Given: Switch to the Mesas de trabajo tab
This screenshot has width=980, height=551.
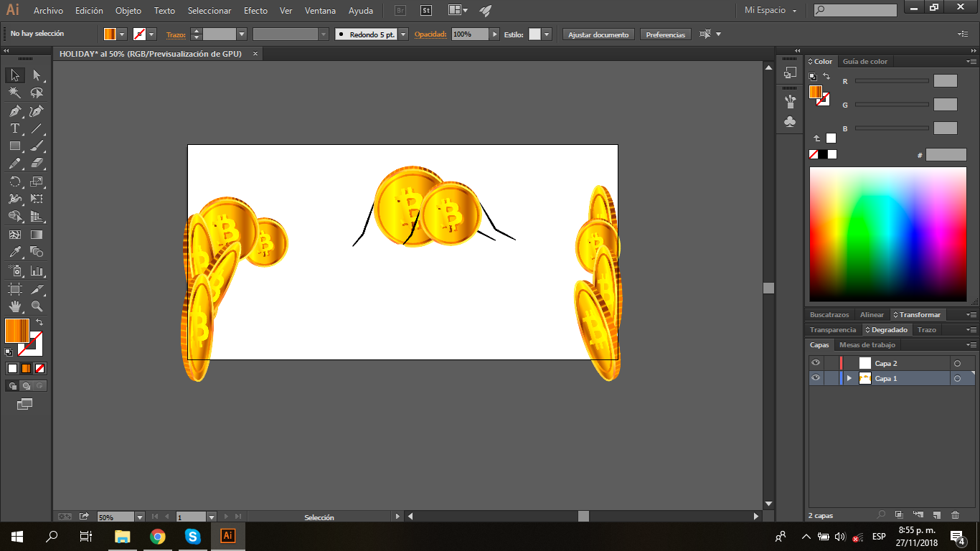Looking at the screenshot, I should pos(867,345).
